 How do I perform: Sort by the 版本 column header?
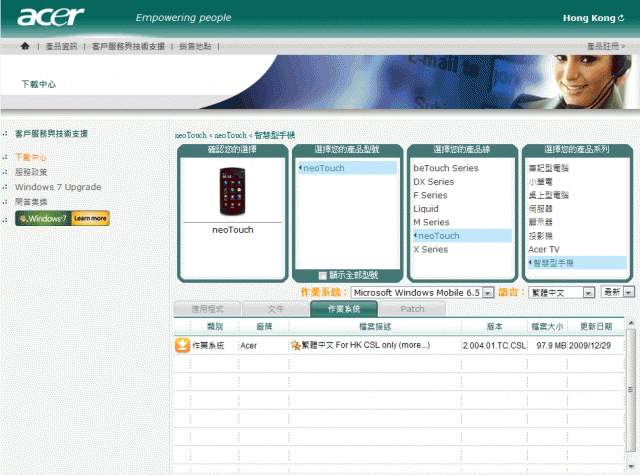494,326
